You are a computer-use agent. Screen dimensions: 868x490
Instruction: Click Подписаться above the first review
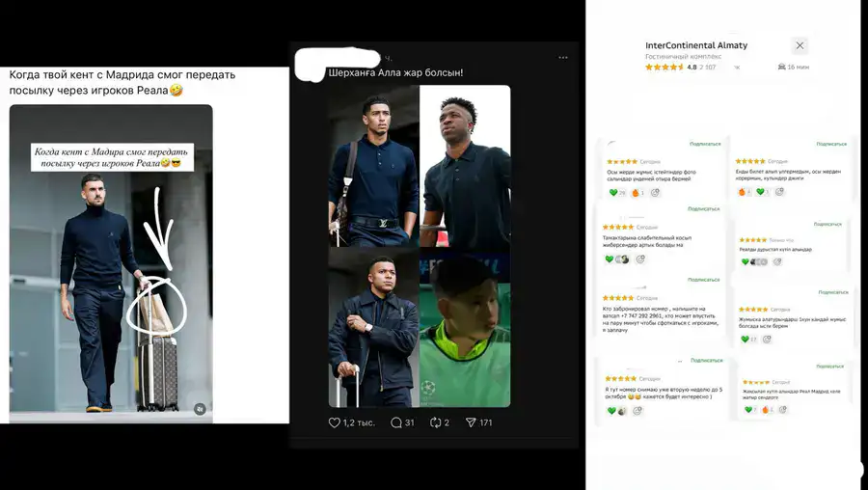705,144
